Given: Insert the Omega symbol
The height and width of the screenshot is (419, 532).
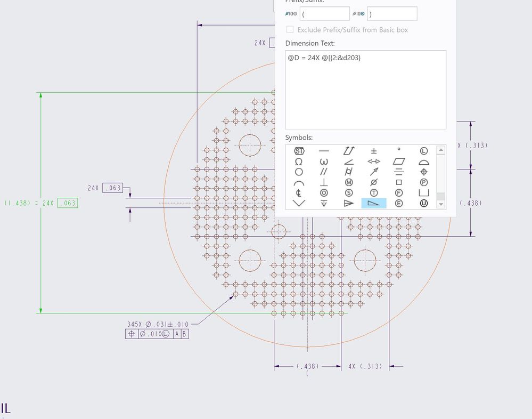Looking at the screenshot, I should pyautogui.click(x=299, y=162).
